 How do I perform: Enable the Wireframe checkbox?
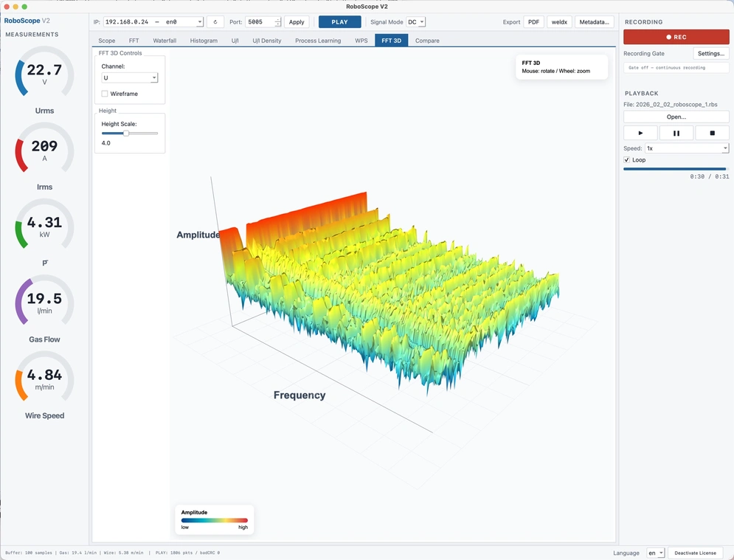[105, 94]
